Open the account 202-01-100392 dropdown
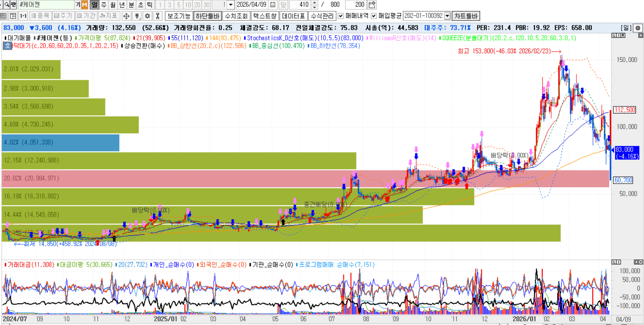Viewport: 644px width, 325px height. (x=447, y=16)
